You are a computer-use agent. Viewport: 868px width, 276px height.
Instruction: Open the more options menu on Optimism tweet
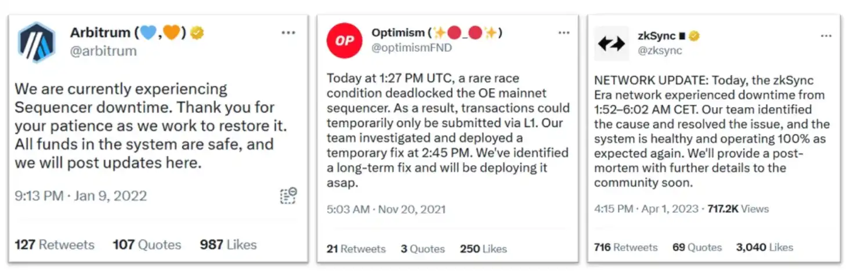pos(564,33)
